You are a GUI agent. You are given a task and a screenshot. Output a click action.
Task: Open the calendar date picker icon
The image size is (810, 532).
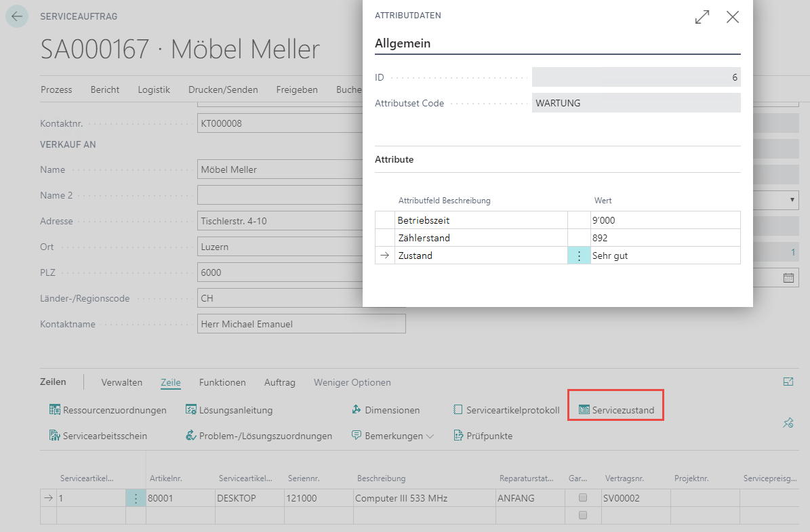coord(788,278)
